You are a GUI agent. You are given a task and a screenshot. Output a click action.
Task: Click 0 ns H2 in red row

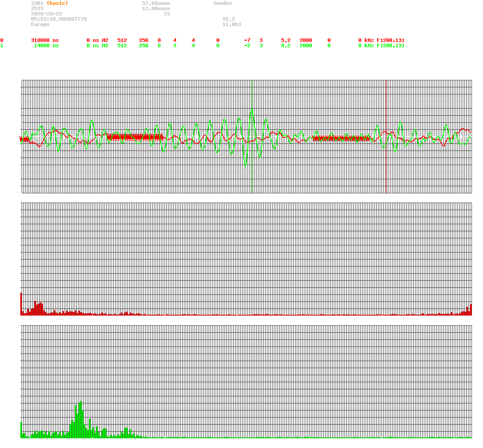[x=97, y=41]
